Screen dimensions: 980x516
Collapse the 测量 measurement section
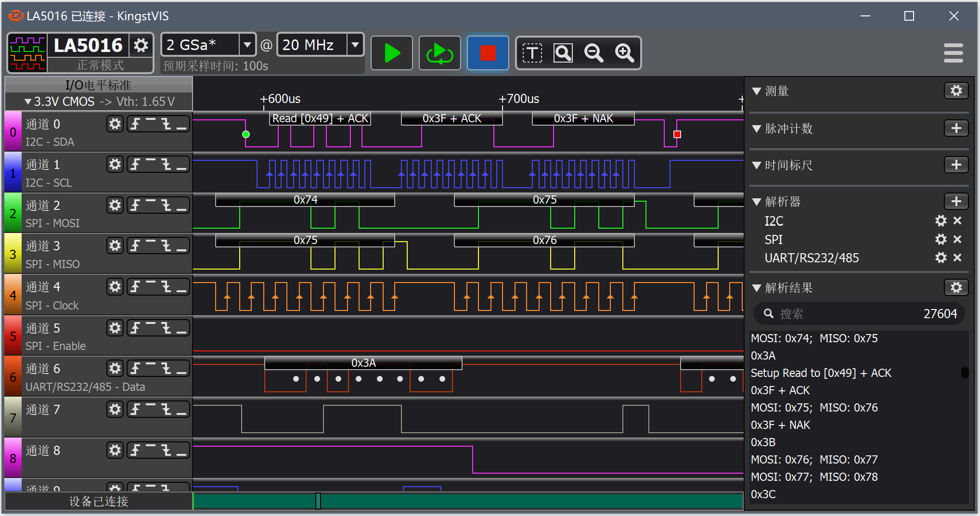point(757,91)
